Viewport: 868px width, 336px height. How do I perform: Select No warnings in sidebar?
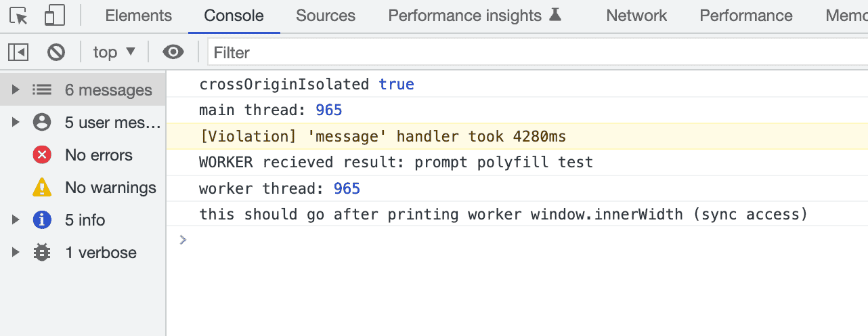(110, 188)
